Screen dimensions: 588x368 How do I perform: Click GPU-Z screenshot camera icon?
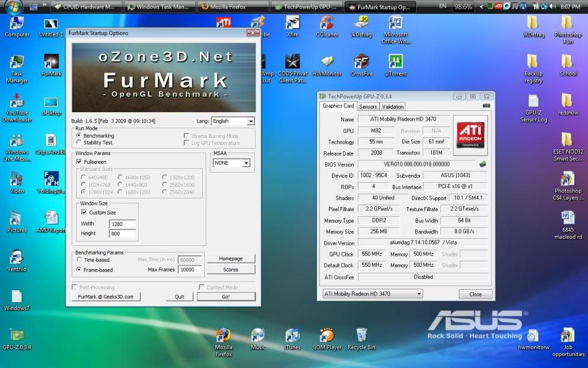(x=486, y=106)
